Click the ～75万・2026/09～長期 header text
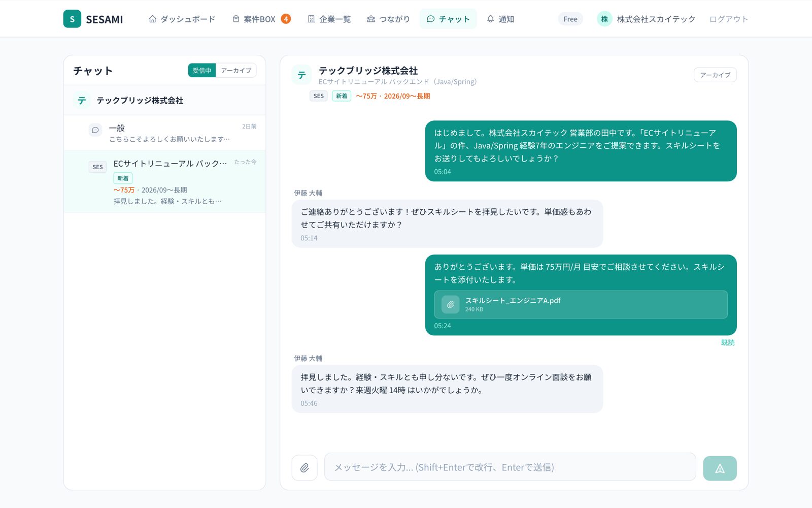812x508 pixels. 393,96
